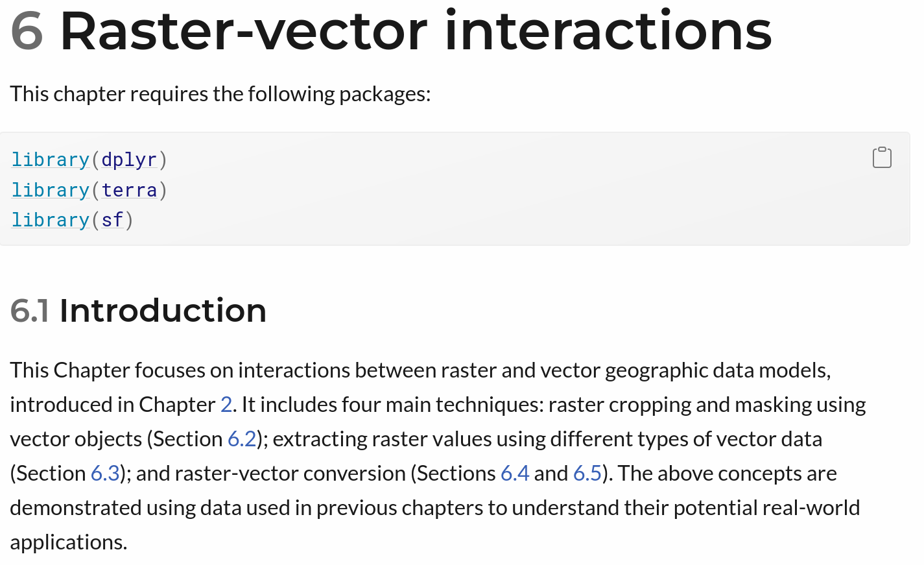Copy the code block to clipboard
The width and height of the screenshot is (924, 565).
tap(882, 158)
